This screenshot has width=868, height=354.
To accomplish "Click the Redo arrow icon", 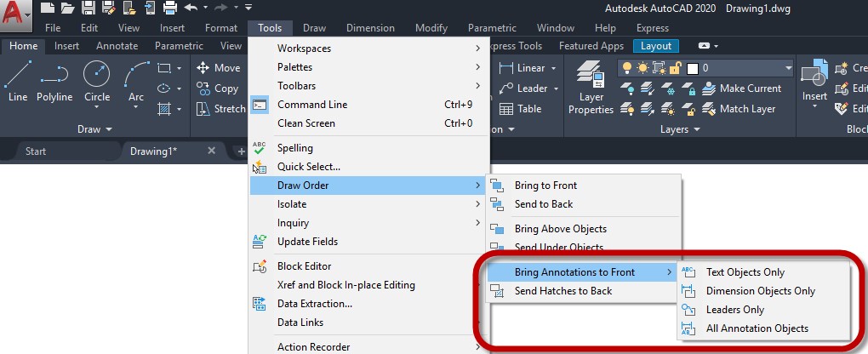I will click(222, 8).
